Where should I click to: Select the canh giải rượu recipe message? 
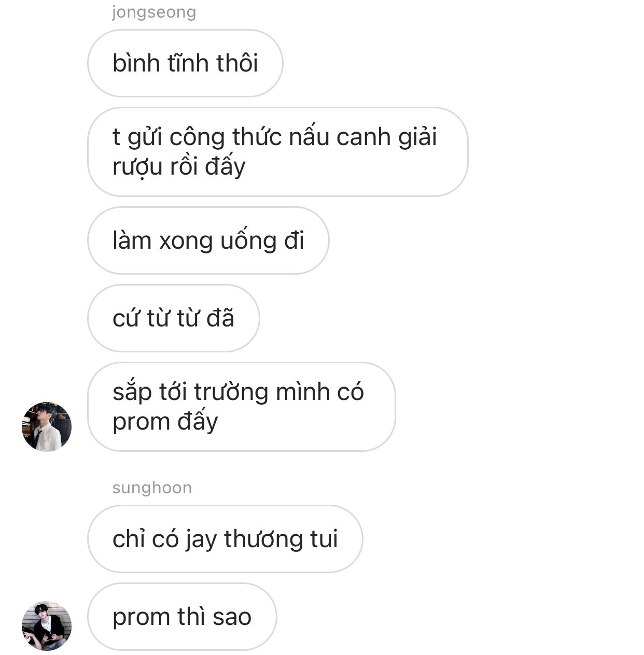pos(278,152)
